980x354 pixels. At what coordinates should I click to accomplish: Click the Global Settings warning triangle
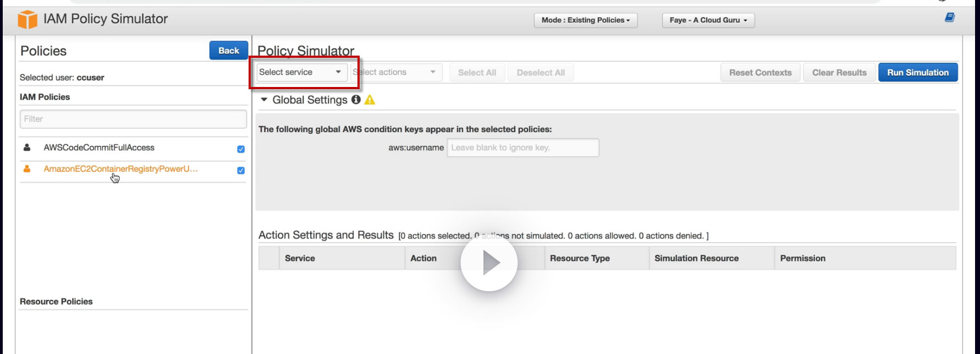[370, 100]
